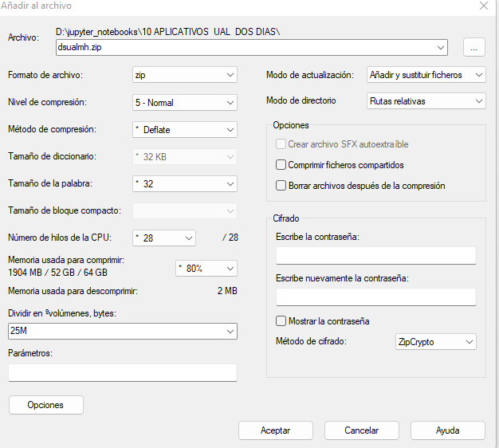Click the Opciones button
Image resolution: width=499 pixels, height=448 pixels.
[x=45, y=405]
